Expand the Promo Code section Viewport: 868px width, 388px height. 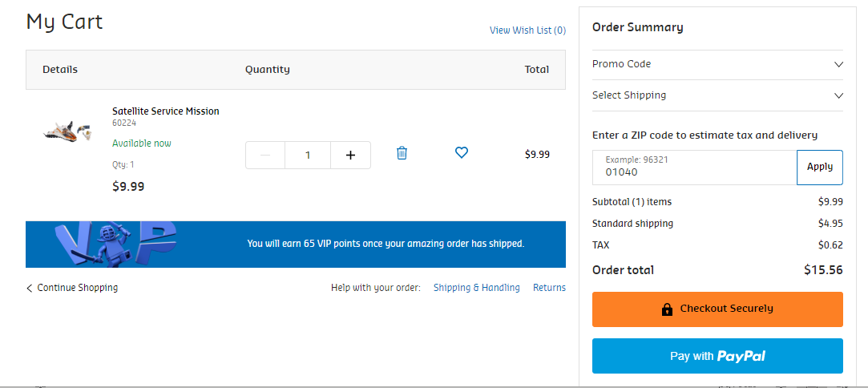pyautogui.click(x=717, y=64)
